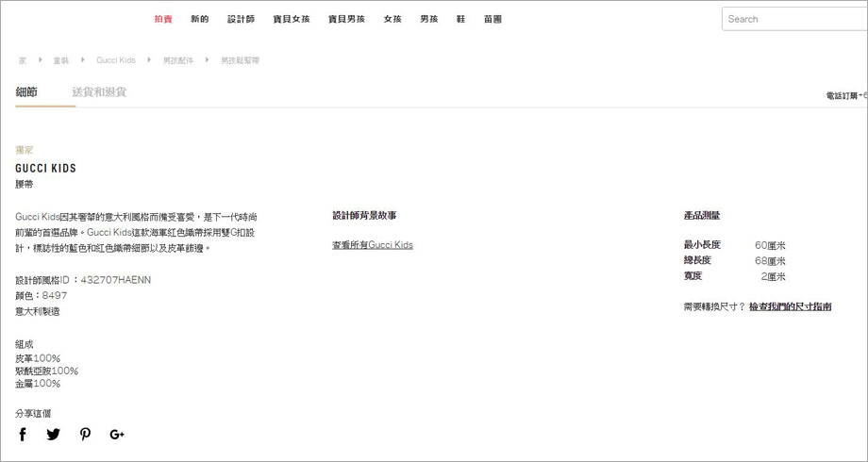868x462 pixels.
Task: Click the 電話訂購 phone order text
Action: click(x=846, y=96)
